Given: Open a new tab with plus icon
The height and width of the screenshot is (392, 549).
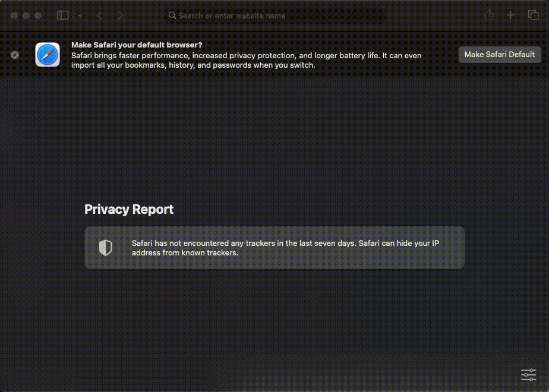Looking at the screenshot, I should [x=511, y=15].
